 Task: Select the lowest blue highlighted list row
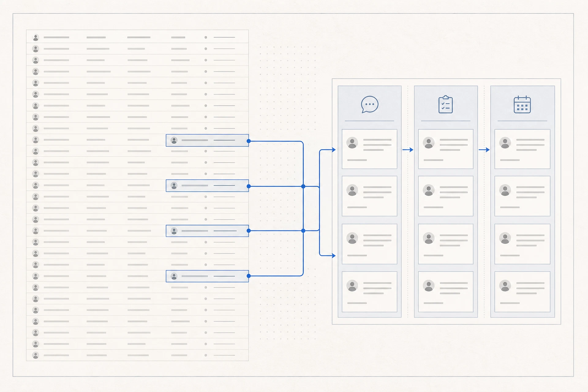coord(207,276)
